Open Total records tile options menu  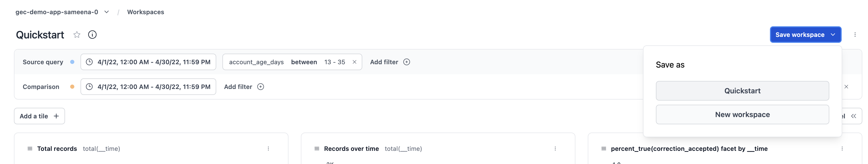coord(268,149)
